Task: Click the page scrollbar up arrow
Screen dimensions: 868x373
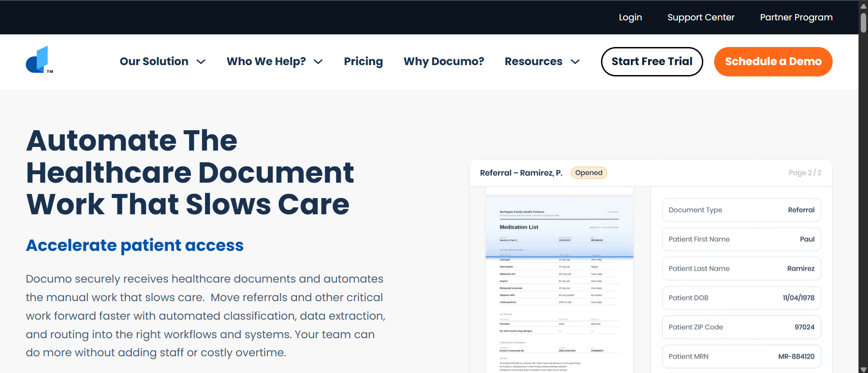Action: pyautogui.click(x=863, y=5)
